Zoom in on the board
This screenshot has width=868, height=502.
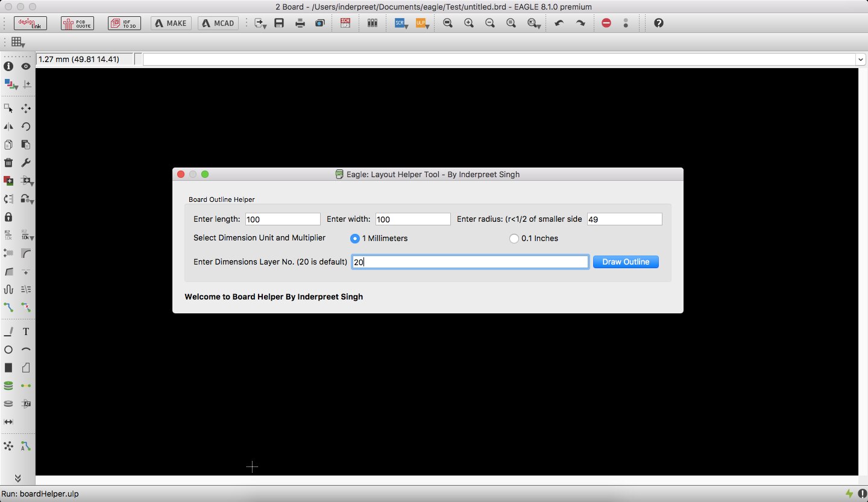[x=469, y=23]
